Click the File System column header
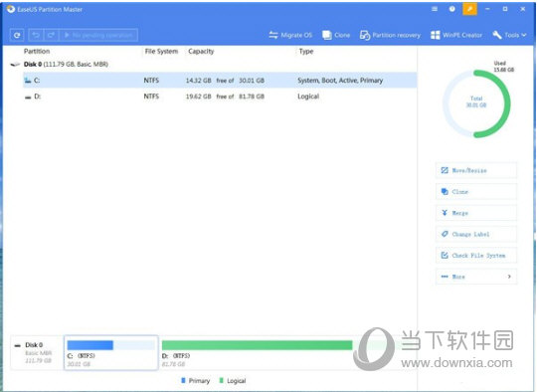 (x=161, y=52)
